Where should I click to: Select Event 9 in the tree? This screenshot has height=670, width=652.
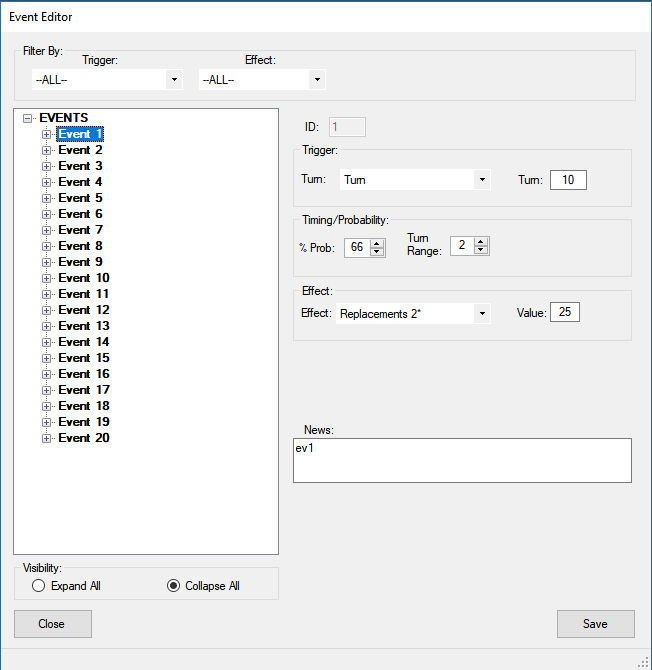tap(80, 262)
